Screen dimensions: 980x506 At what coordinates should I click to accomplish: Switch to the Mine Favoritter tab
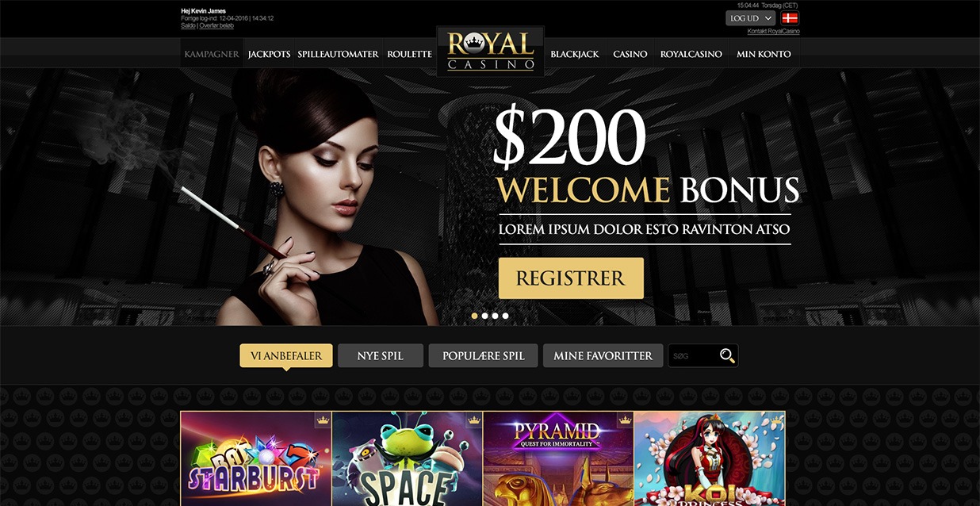point(603,356)
